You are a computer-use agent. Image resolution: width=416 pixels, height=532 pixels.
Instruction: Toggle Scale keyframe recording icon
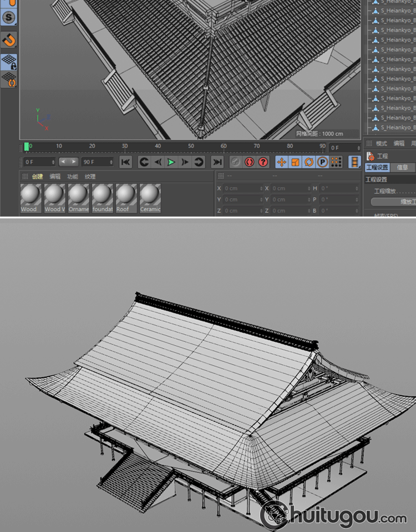(295, 162)
